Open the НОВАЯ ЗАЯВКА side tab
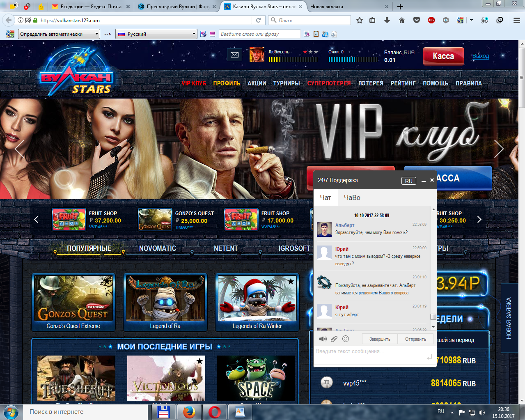Screen dimensions: 525x420 point(509,318)
